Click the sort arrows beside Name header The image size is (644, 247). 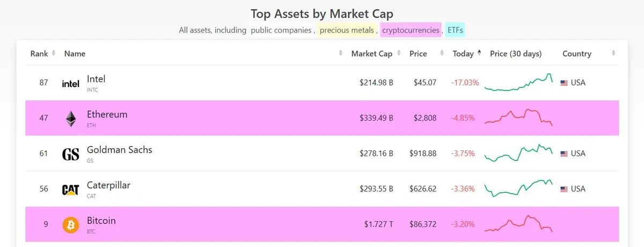pyautogui.click(x=341, y=54)
